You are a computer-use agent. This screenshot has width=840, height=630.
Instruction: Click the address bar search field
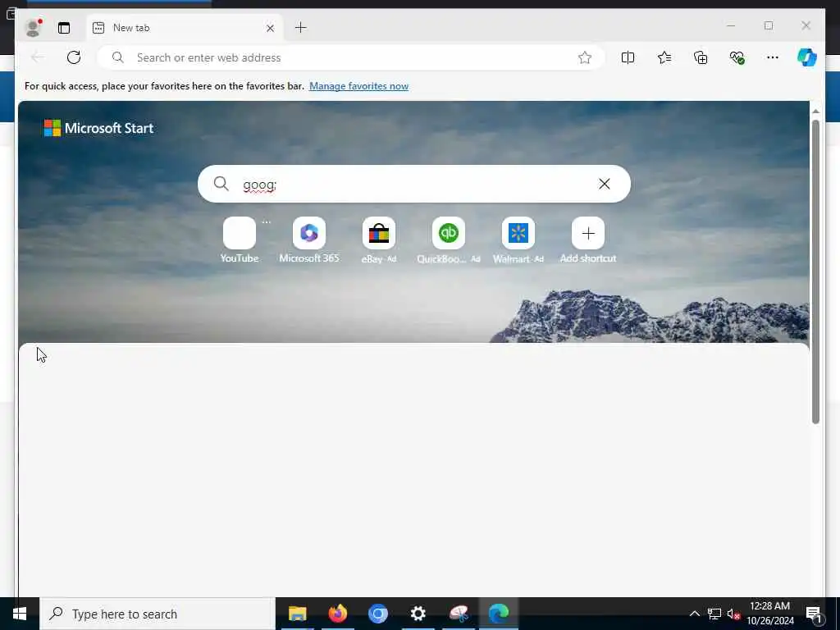tap(351, 57)
